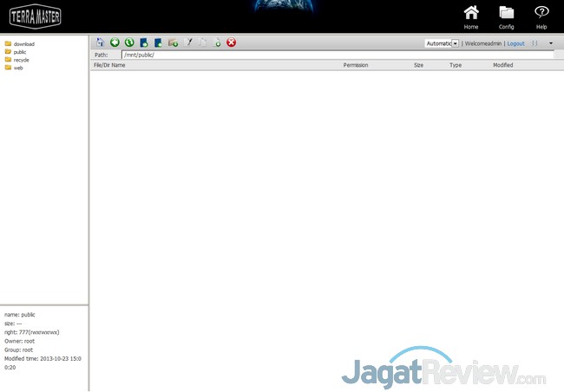Sort by the Permission column header
This screenshot has height=392, width=564.
(356, 65)
